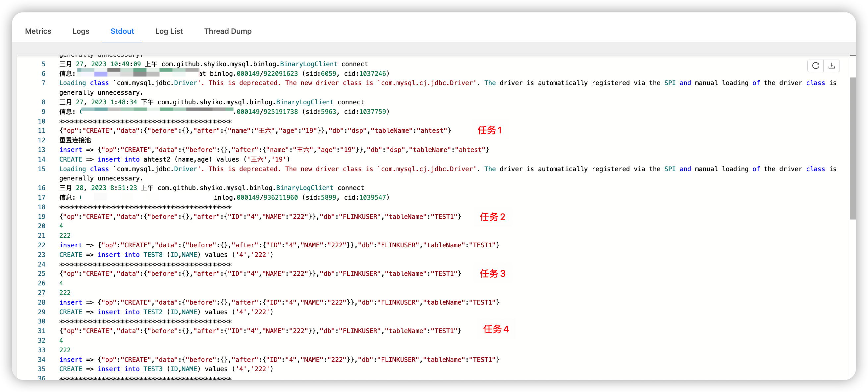Click line number 25 next to 任务3

point(41,274)
